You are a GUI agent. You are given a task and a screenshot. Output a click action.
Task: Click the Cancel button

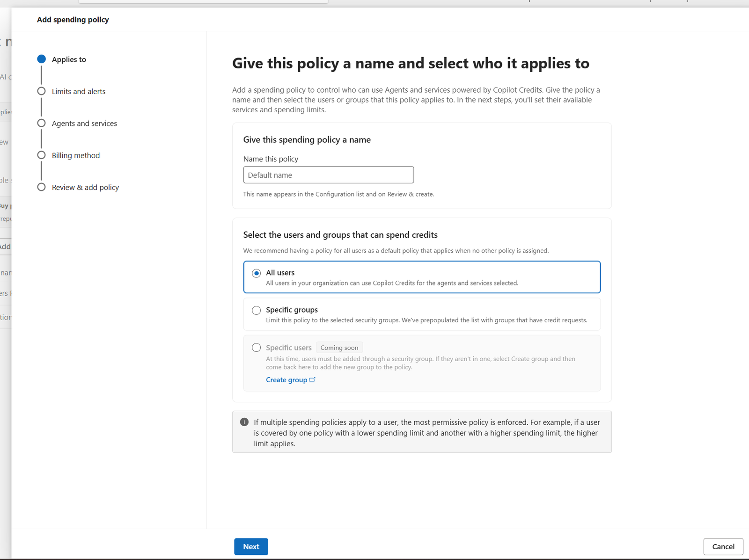[723, 546]
